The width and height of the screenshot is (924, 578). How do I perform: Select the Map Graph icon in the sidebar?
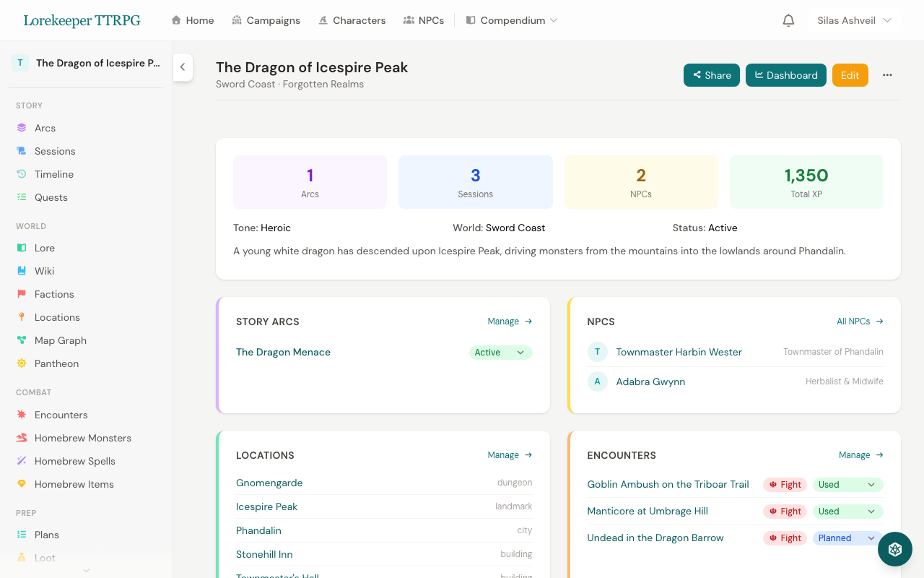tap(22, 340)
